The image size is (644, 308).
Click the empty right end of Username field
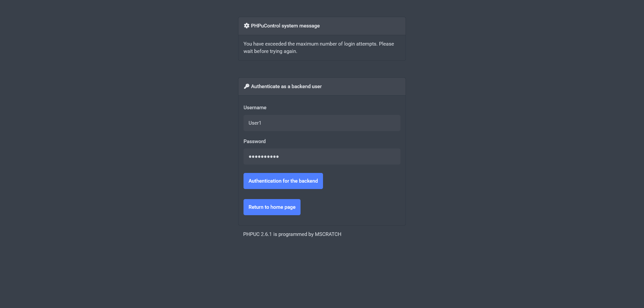coord(386,123)
